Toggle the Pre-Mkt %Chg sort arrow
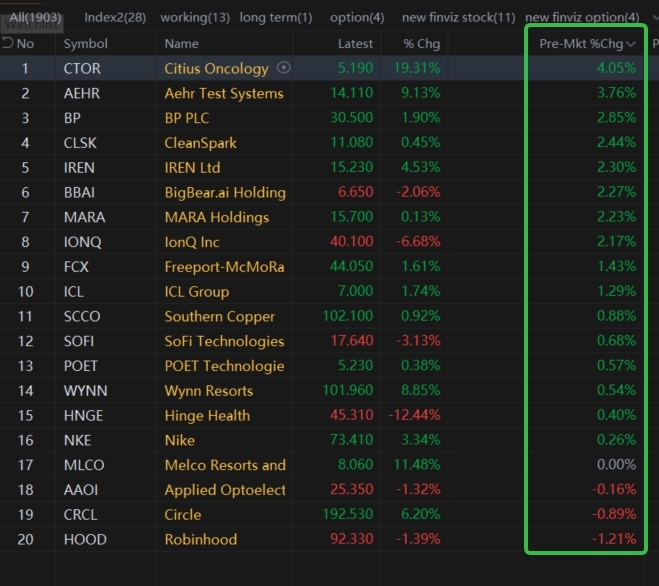The image size is (659, 586). click(x=630, y=44)
